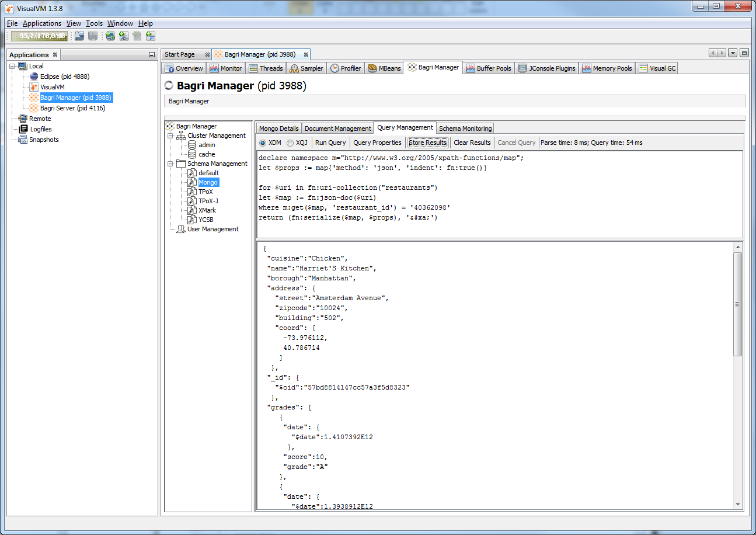Switch to Document Management tab

coord(338,128)
